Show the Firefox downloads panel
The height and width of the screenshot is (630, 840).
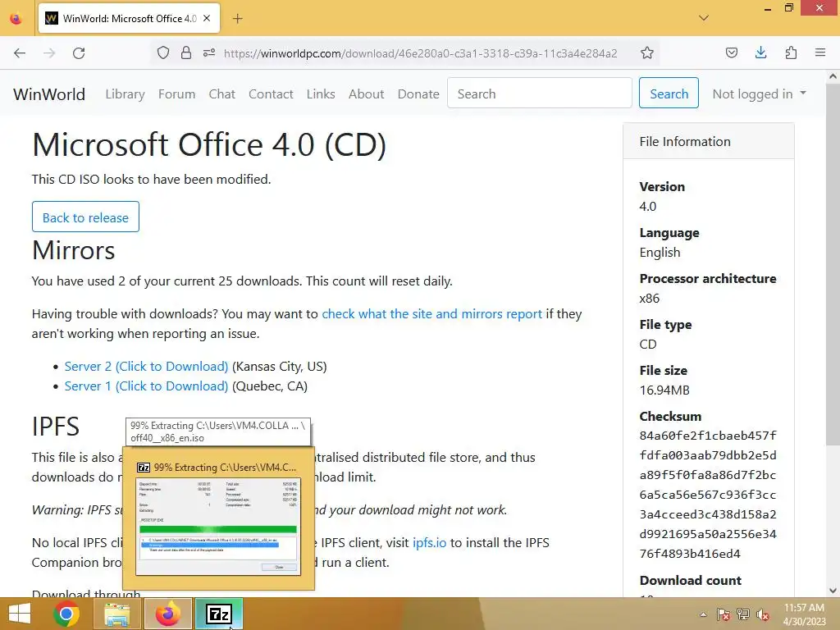pyautogui.click(x=760, y=52)
